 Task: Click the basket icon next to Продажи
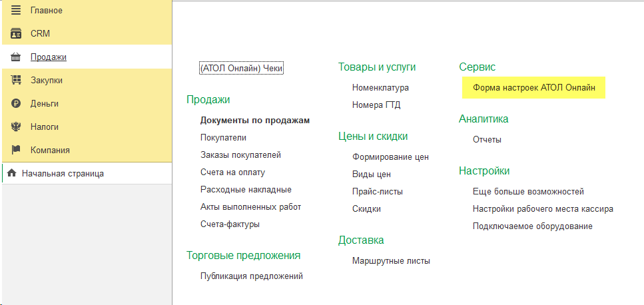[x=15, y=57]
